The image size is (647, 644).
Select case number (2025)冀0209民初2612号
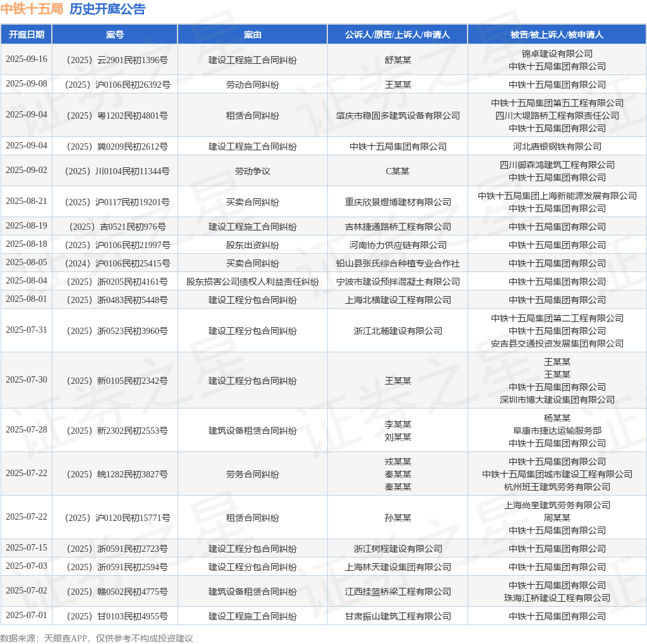tap(117, 146)
